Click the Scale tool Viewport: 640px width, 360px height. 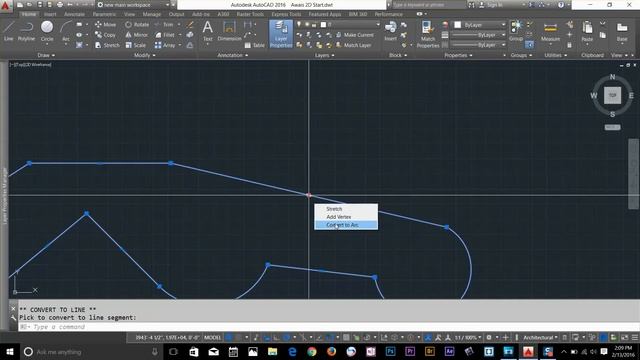(136, 45)
